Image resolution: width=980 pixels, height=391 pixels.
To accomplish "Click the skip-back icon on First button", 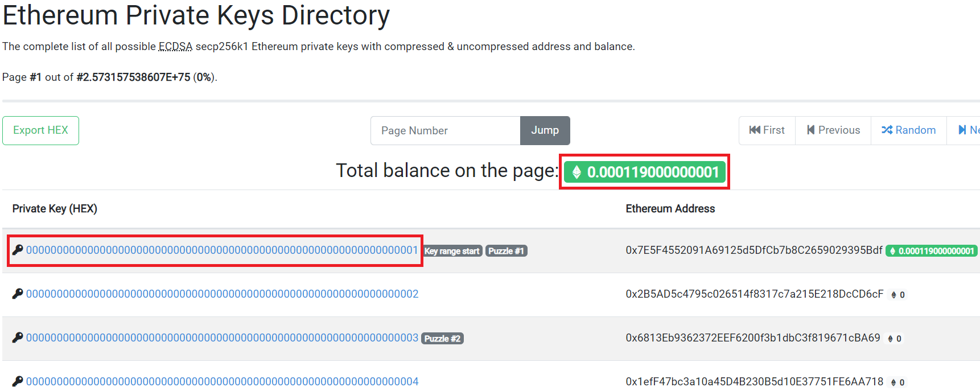I will (755, 130).
